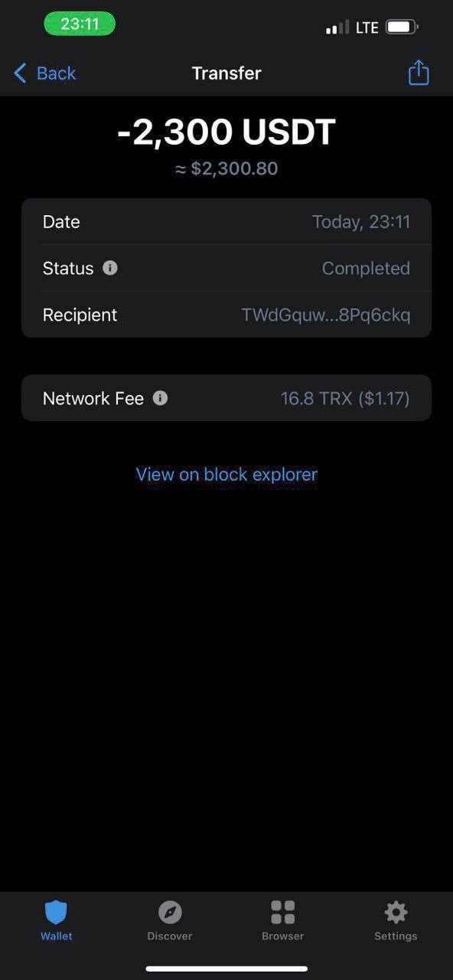Tap the cellular signal bars indicator
Image resolution: width=453 pixels, height=980 pixels.
coord(337,28)
